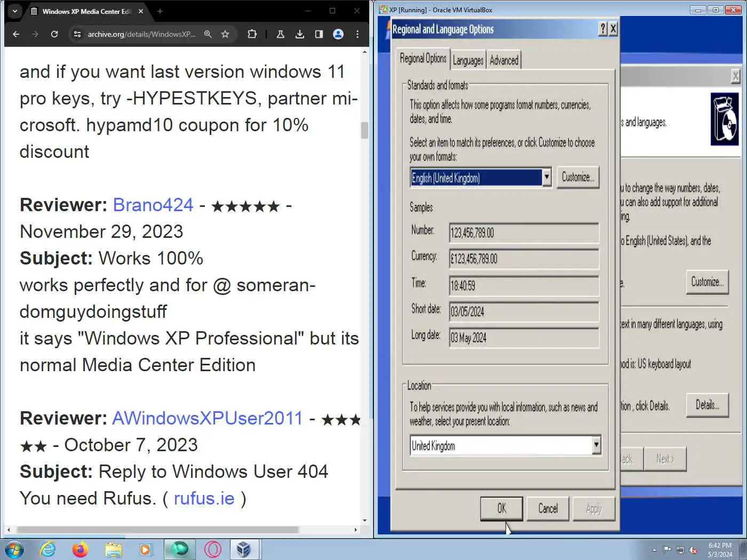Open Chrome downloads
Screen dimensions: 747x560
pos(300,34)
